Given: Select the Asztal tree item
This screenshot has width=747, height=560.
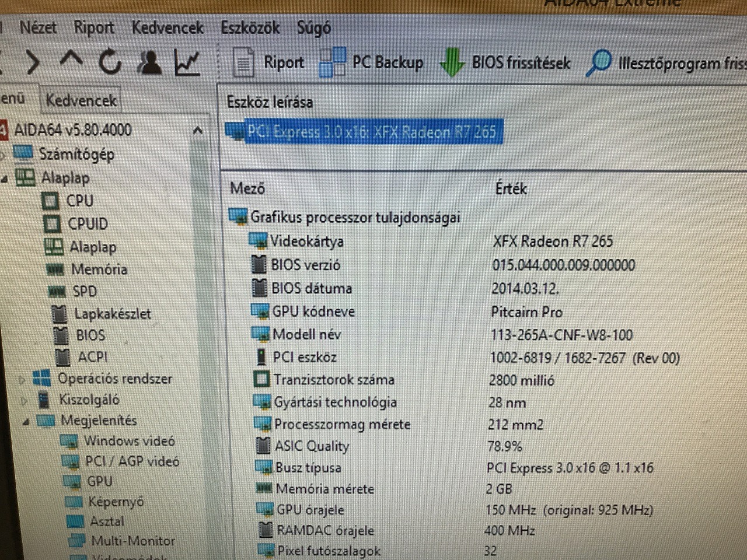Looking at the screenshot, I should pos(107,521).
